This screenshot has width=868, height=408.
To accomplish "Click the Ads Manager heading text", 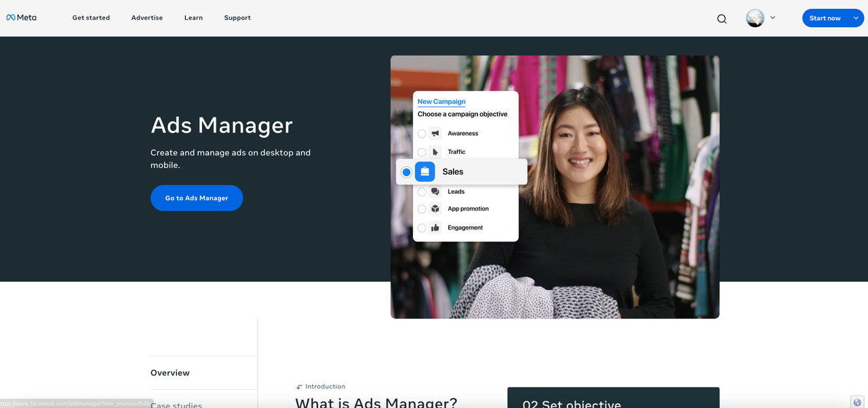I will point(222,125).
